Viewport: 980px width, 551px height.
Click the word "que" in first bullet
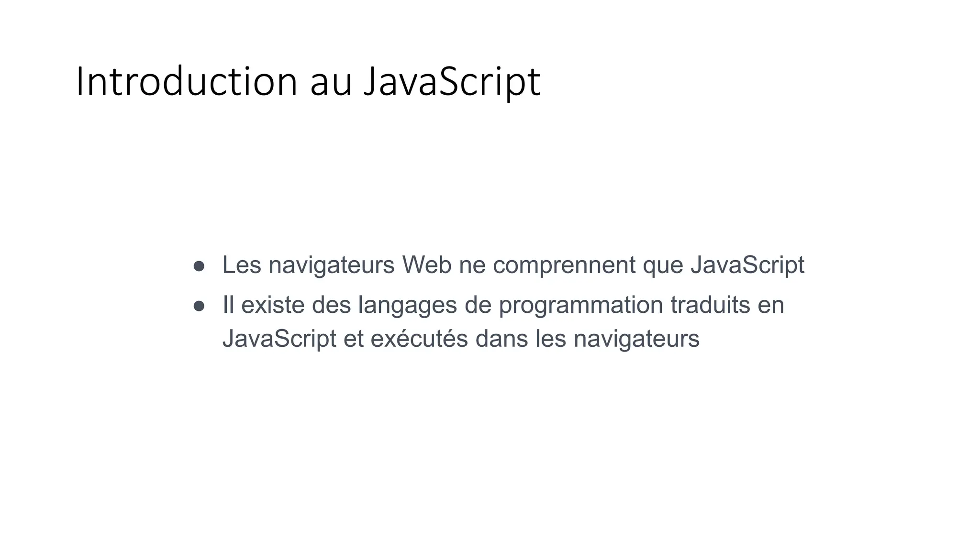click(663, 265)
